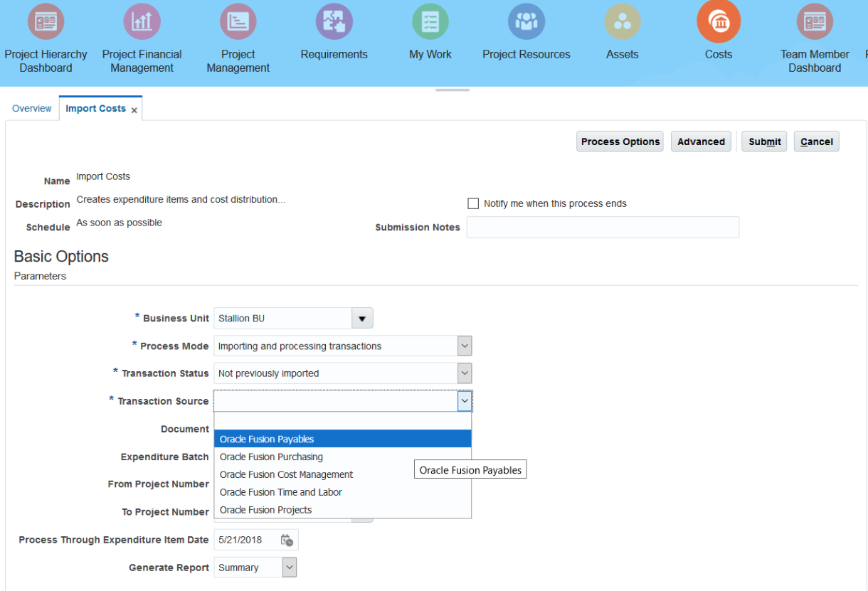Cancel the Import Costs process
This screenshot has height=591, width=868.
click(x=816, y=142)
